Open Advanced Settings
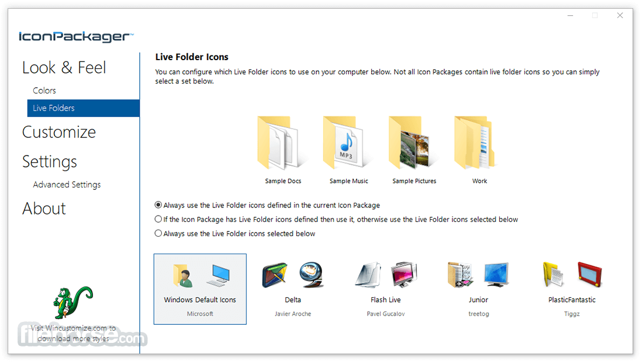Viewport: 643px width, 364px height. point(67,184)
